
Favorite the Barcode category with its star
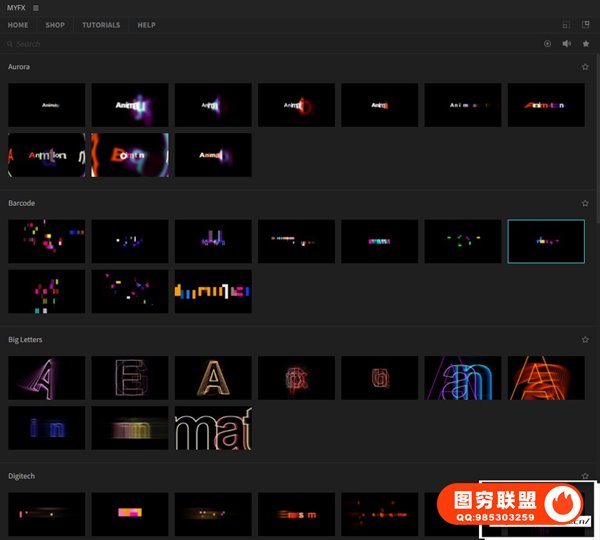(585, 203)
